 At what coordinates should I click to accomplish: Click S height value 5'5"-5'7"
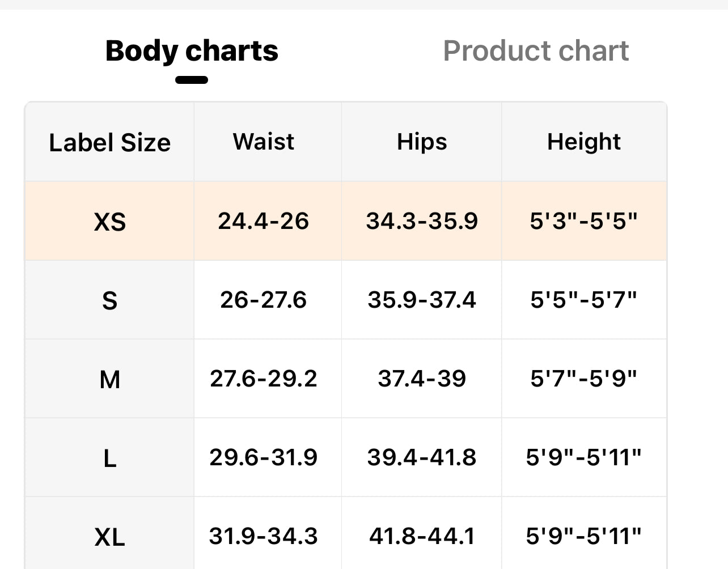(x=583, y=300)
